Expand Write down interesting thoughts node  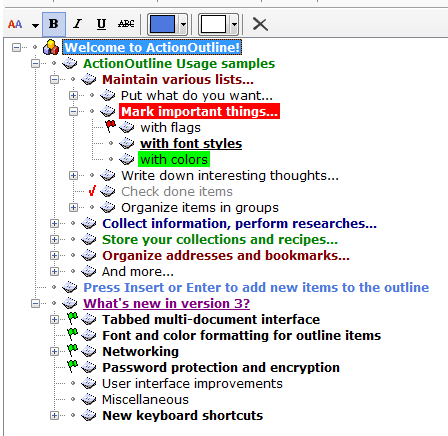click(x=73, y=175)
